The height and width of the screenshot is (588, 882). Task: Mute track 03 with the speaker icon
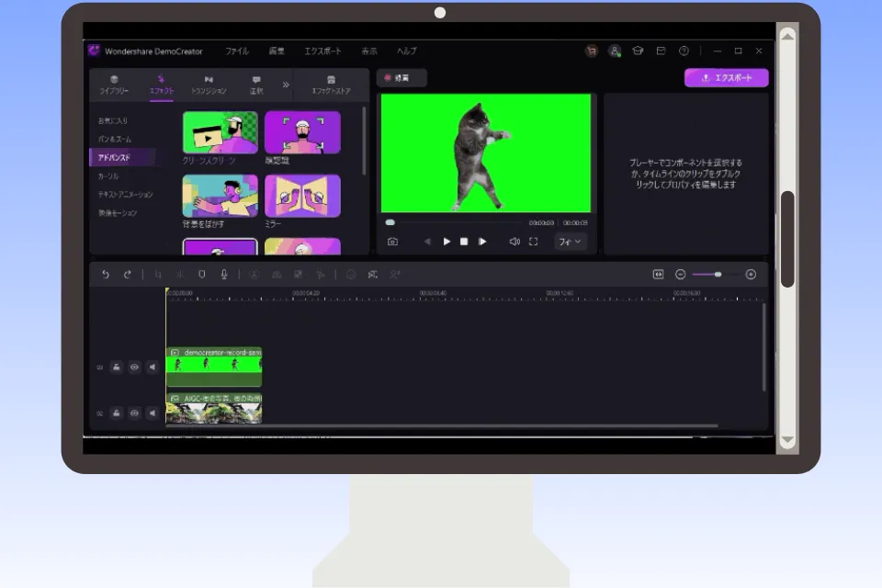coord(153,367)
